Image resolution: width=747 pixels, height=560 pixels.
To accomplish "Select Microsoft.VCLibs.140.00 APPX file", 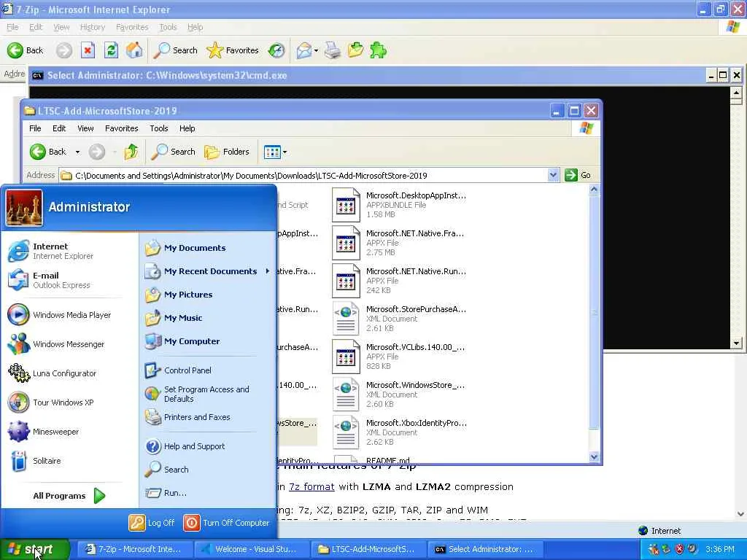I will [399, 356].
